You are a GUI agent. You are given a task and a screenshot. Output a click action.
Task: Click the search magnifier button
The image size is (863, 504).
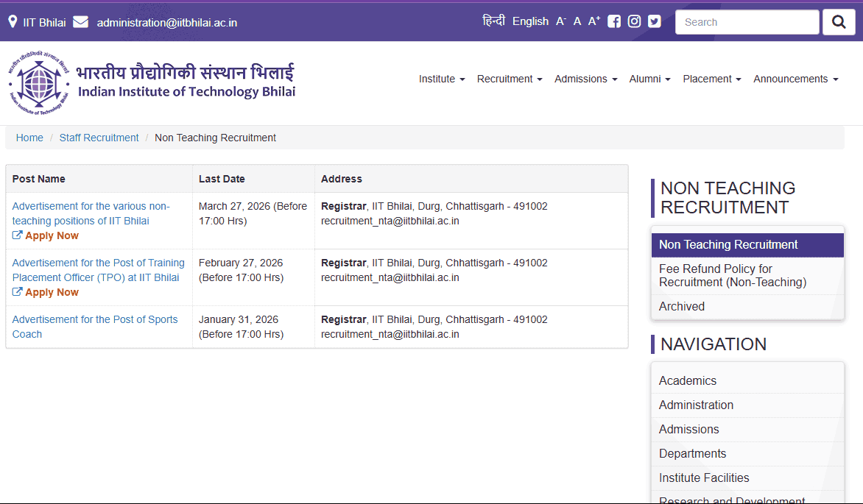tap(839, 21)
